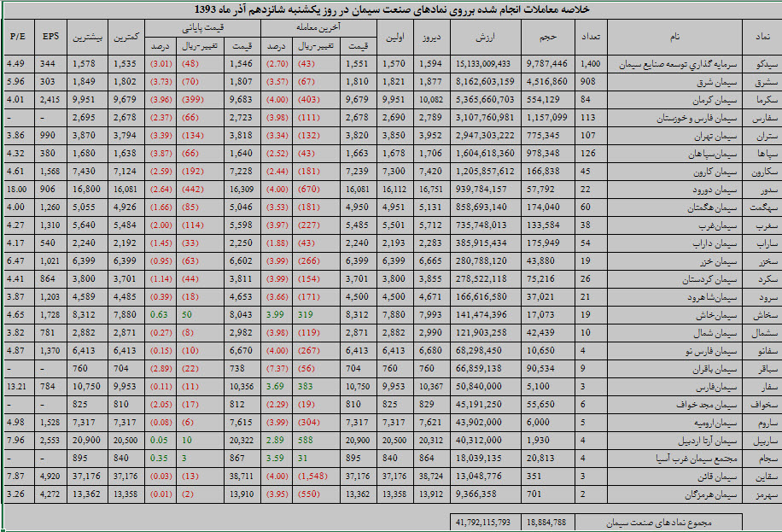Select the دیروز column header
The width and height of the screenshot is (782, 532).
point(431,37)
